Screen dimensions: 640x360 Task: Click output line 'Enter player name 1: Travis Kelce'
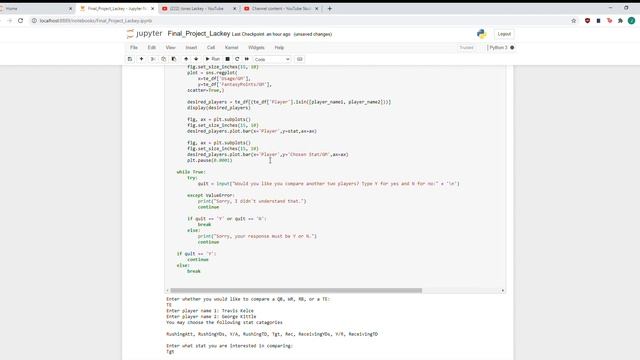[x=210, y=311]
